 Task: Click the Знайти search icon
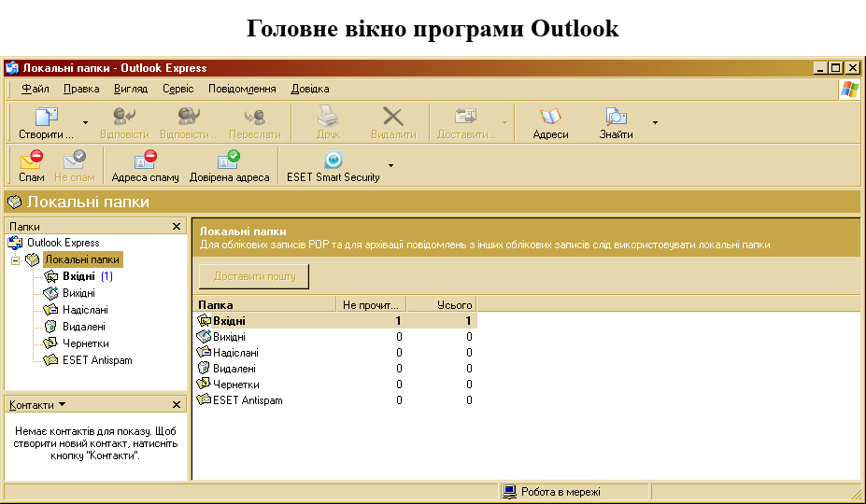coord(617,117)
